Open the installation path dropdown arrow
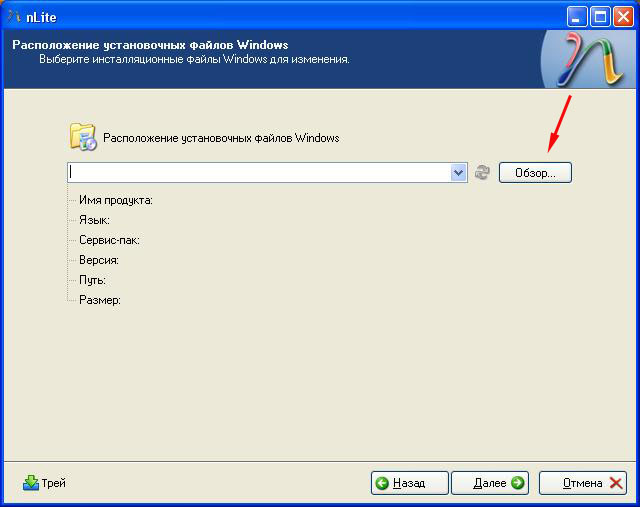 [458, 173]
